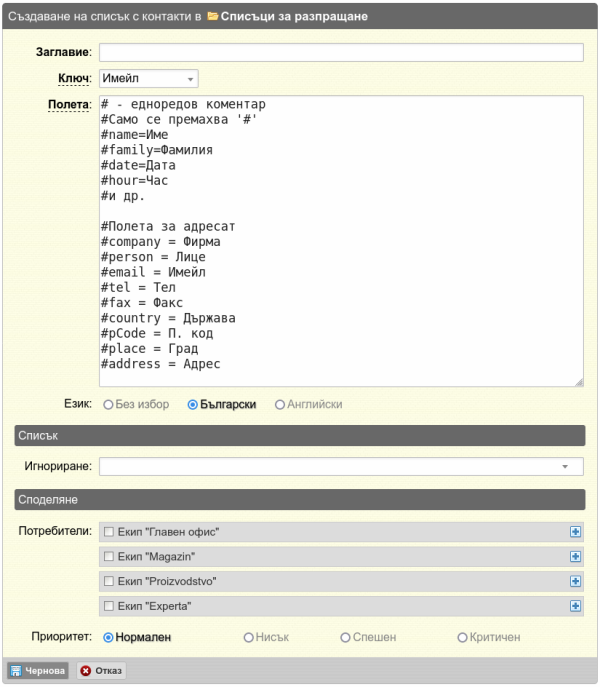600x687 pixels.
Task: Click the folder icon in the header
Action: pos(213,16)
